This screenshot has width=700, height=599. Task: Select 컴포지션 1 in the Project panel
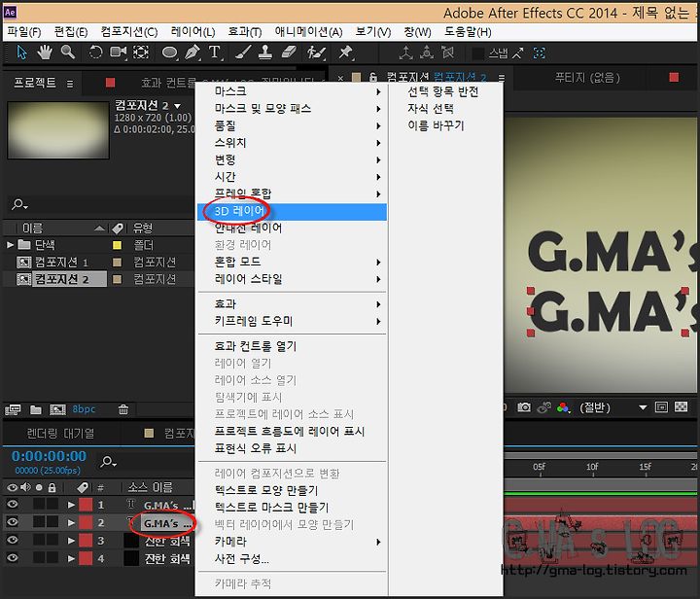(61, 262)
